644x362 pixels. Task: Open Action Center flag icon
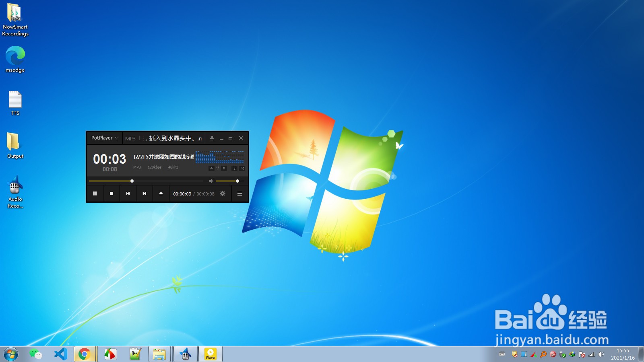582,354
